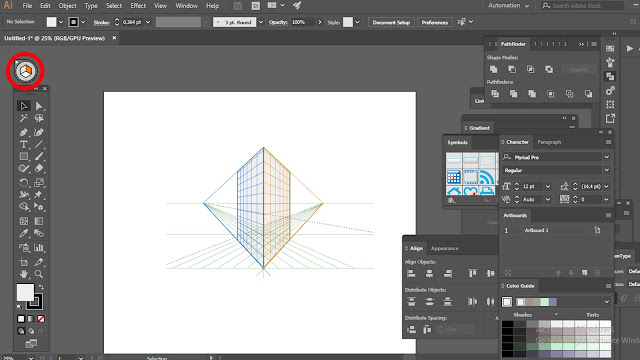
Task: Click Horizontal Align Left icon
Action: pos(411,273)
